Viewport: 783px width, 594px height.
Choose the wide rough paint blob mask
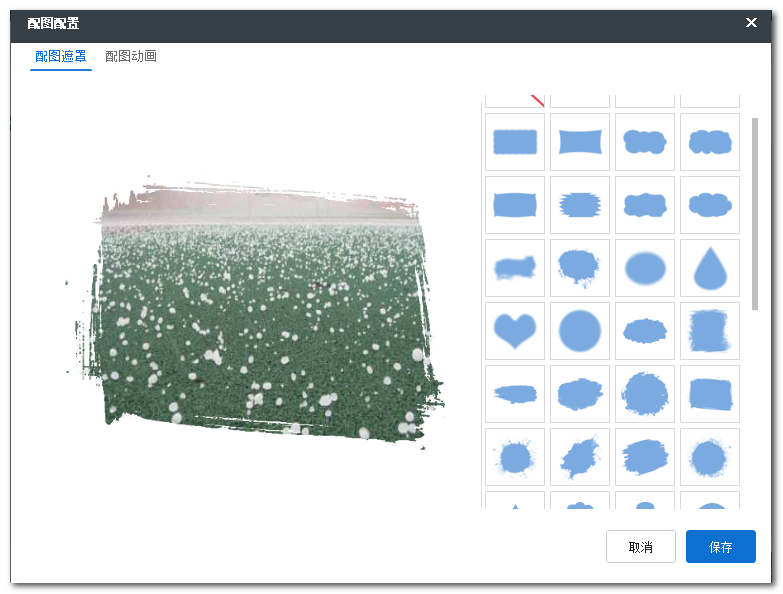pos(580,393)
